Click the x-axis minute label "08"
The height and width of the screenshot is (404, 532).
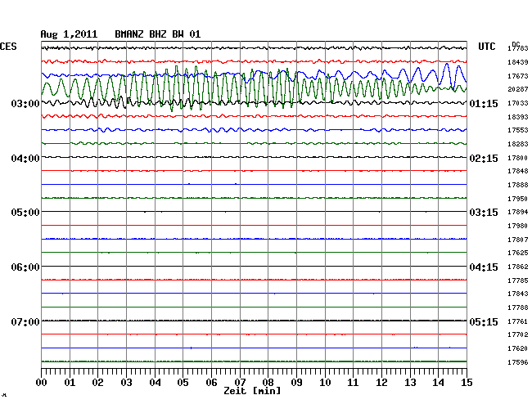pyautogui.click(x=268, y=383)
